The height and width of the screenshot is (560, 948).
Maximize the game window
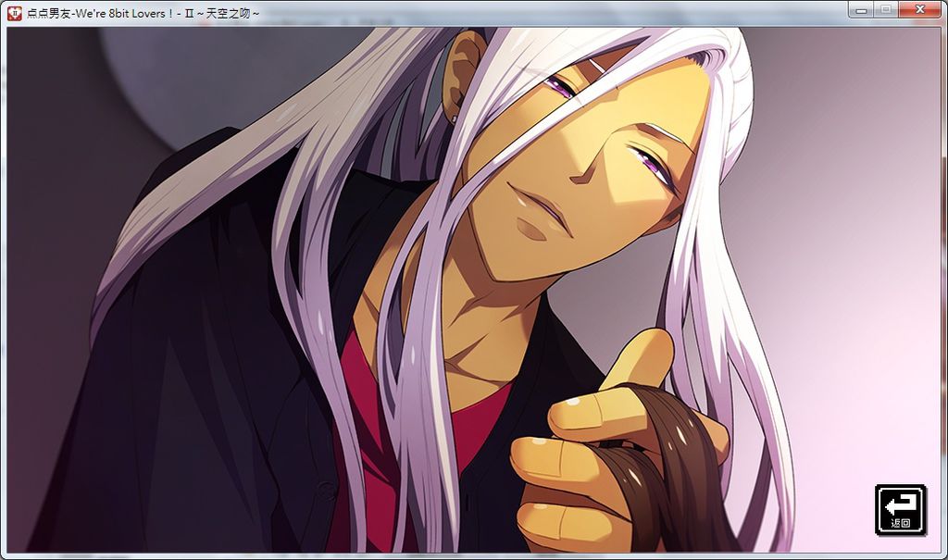click(x=886, y=9)
